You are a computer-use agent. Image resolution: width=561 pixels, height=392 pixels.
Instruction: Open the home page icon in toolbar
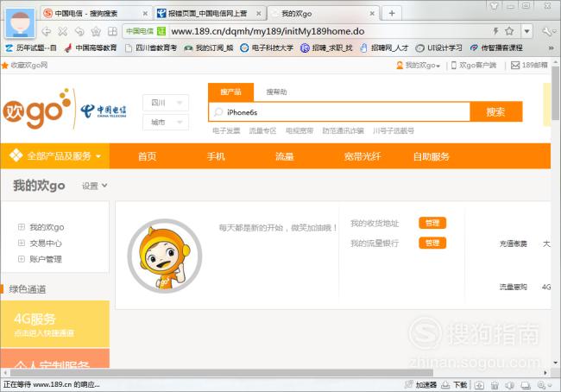tap(96, 31)
